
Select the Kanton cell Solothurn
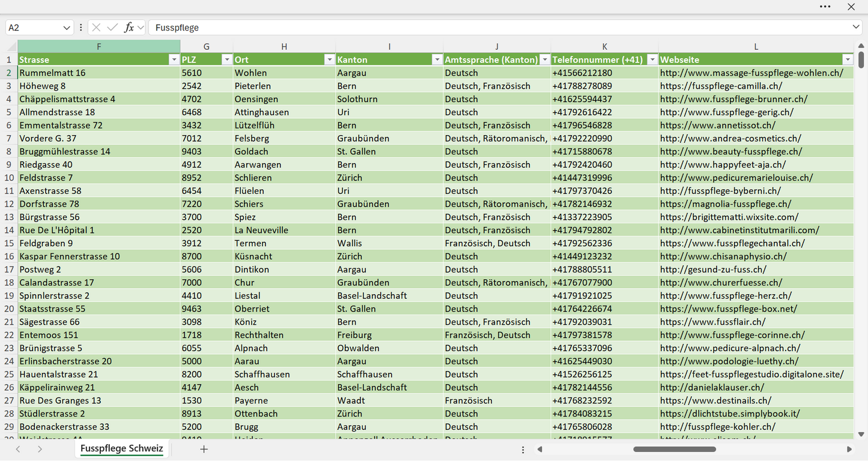(x=389, y=99)
